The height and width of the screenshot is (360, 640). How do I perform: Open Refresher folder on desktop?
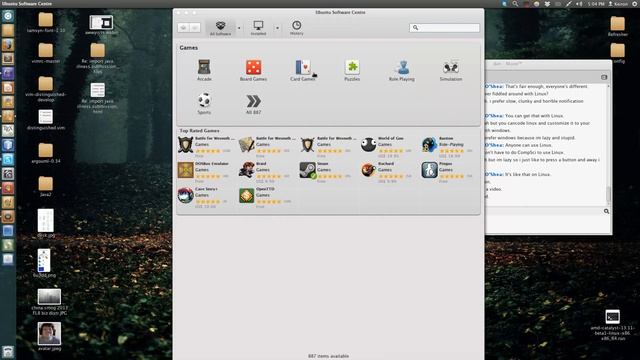(x=618, y=27)
